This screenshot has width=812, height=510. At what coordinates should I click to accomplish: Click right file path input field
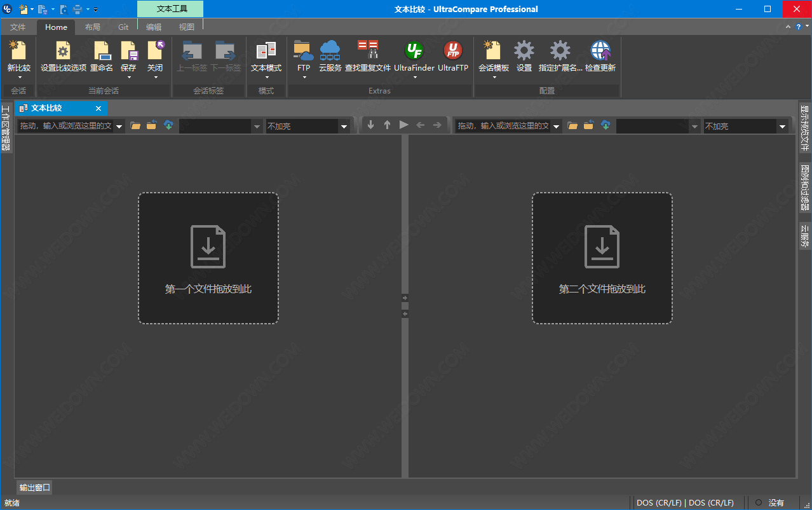click(x=503, y=127)
